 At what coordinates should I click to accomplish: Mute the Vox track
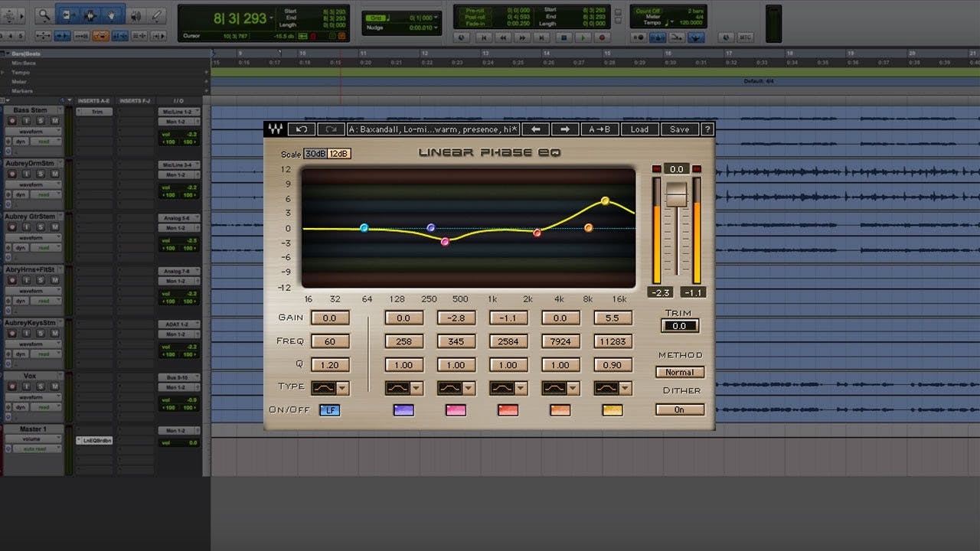tap(54, 387)
